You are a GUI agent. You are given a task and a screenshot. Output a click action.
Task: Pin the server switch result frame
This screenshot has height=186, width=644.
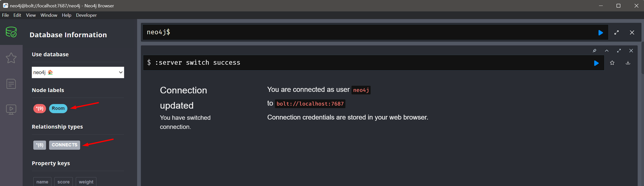point(594,51)
